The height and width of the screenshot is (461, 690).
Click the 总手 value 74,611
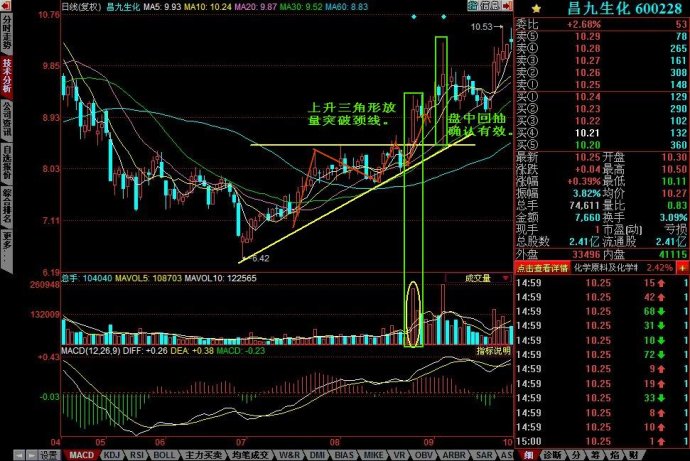coord(584,205)
